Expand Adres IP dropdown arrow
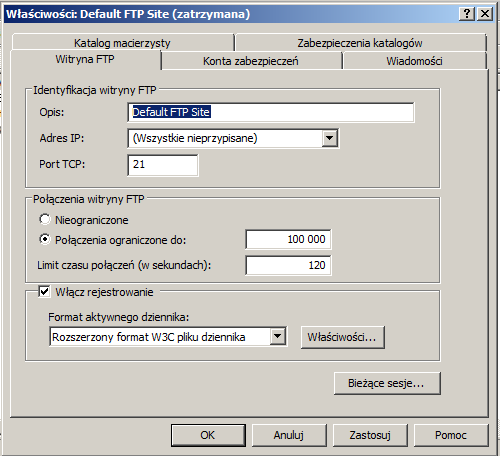Image resolution: width=500 pixels, height=456 pixels. [x=330, y=138]
